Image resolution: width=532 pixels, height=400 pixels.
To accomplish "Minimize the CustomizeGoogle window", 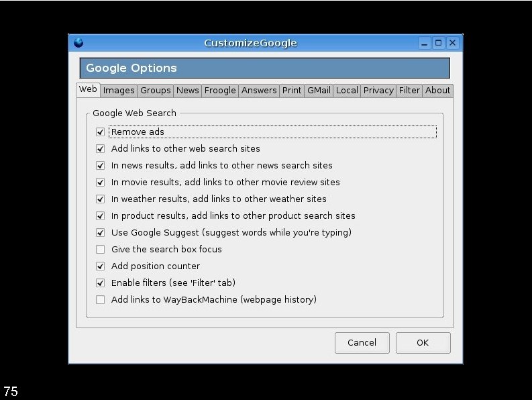I will [425, 43].
